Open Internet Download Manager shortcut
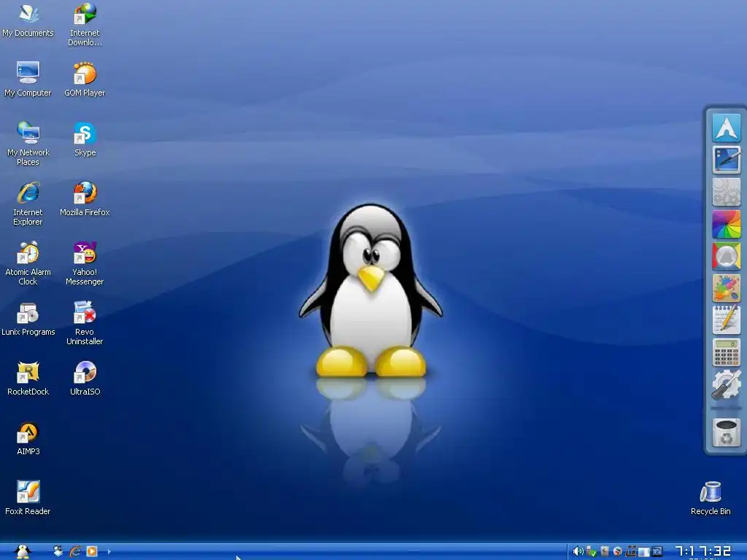Screen dimensions: 747x560 85,25
